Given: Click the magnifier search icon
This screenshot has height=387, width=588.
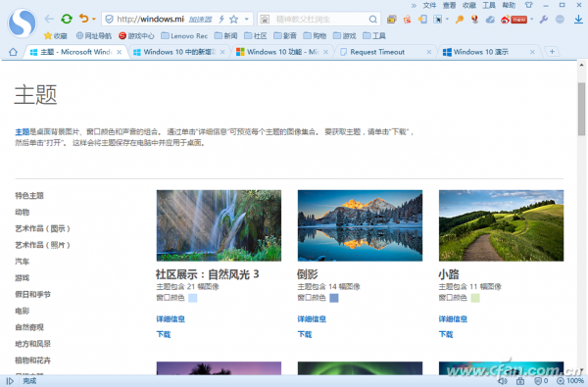Looking at the screenshot, I should click(x=372, y=19).
